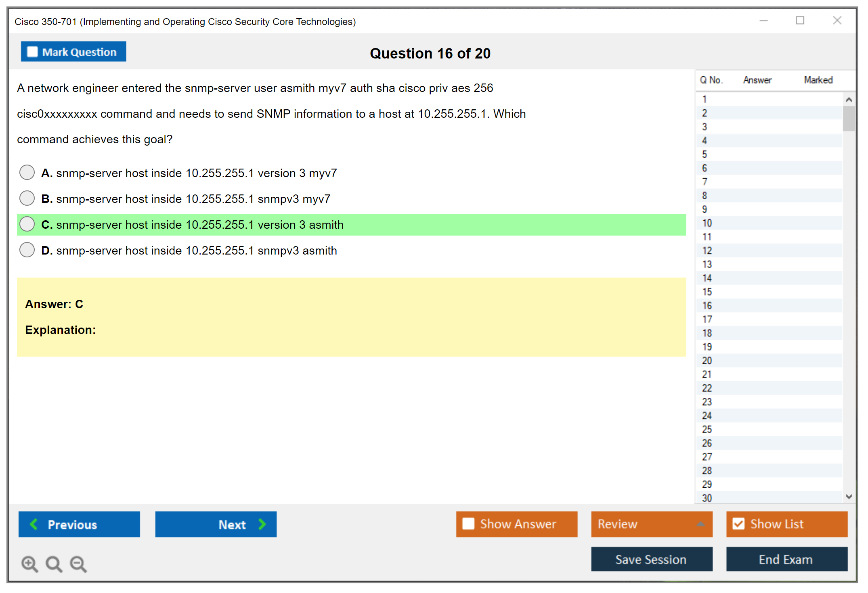Image resolution: width=868 pixels, height=593 pixels.
Task: Check the Mark Question checkbox
Action: tap(32, 52)
